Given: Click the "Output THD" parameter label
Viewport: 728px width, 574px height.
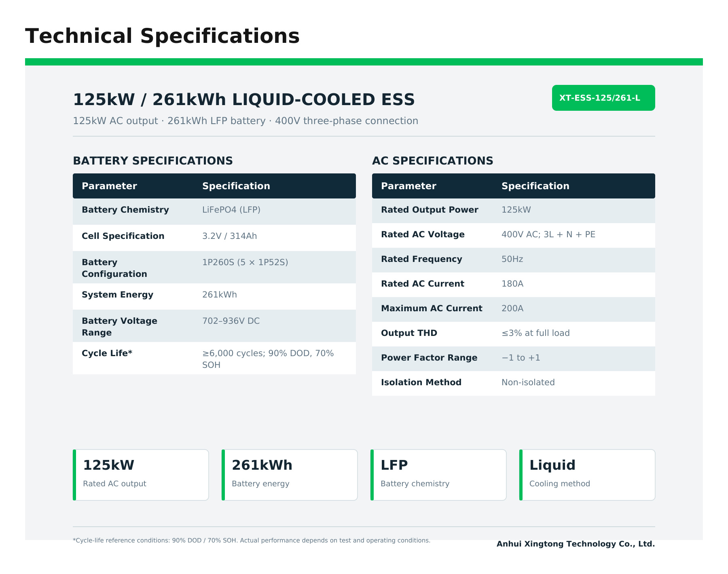Looking at the screenshot, I should click(409, 333).
